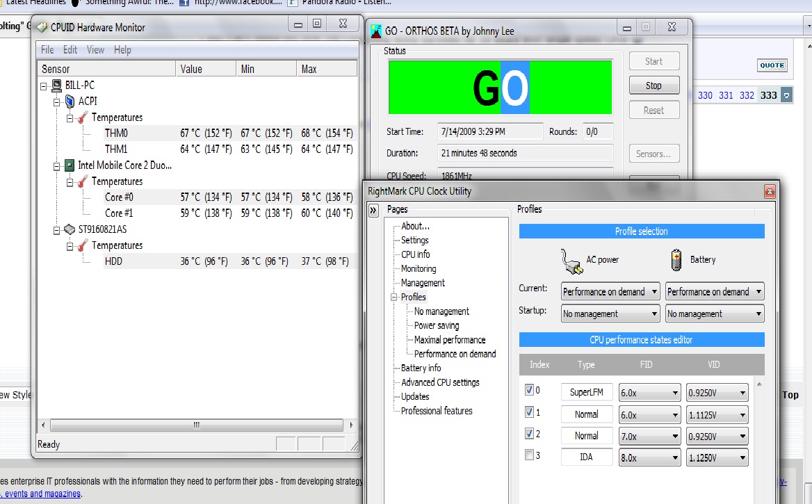Click the Start button in ORTHOS
Screen dimensions: 812x504
point(654,61)
